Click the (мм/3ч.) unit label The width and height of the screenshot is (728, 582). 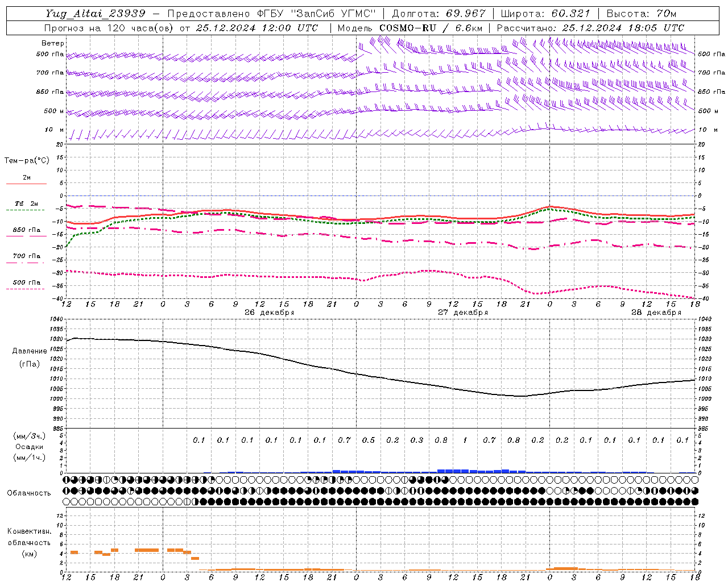(x=29, y=436)
